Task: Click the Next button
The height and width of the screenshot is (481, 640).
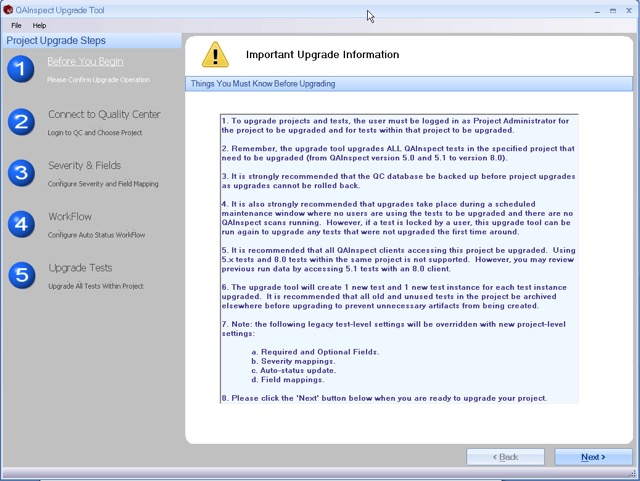Action: click(593, 457)
